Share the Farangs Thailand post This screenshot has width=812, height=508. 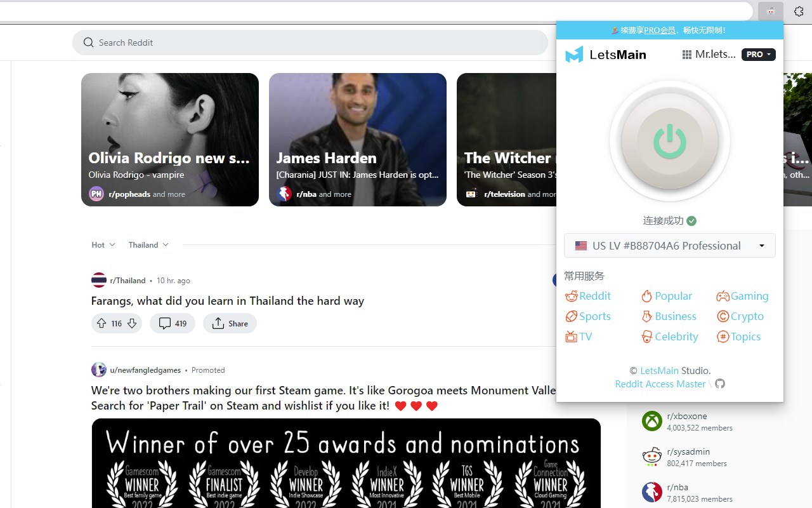[230, 323]
